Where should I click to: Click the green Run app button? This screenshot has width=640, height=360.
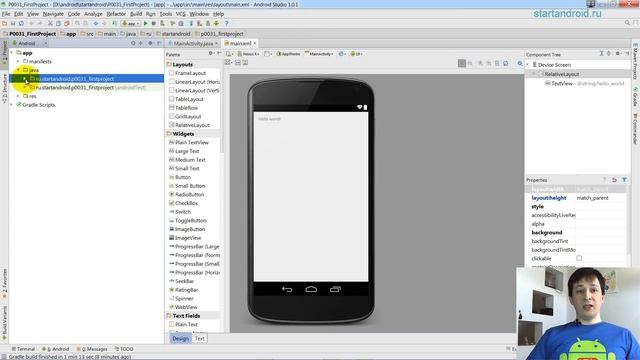(146, 23)
